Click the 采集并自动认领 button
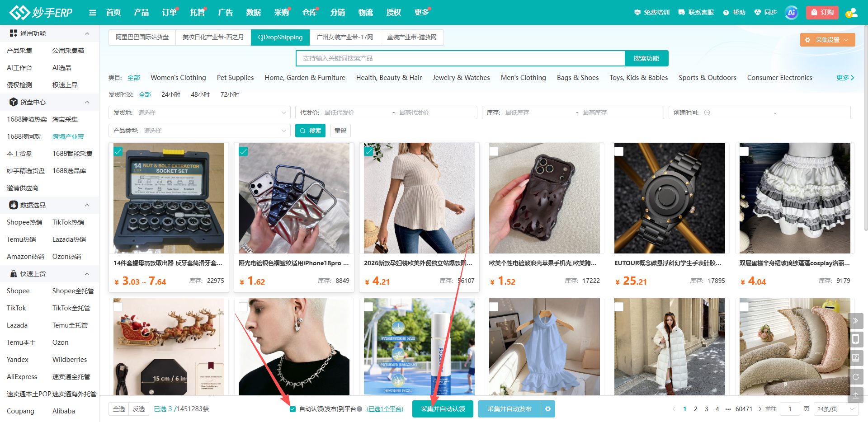868x422 pixels. (x=443, y=409)
